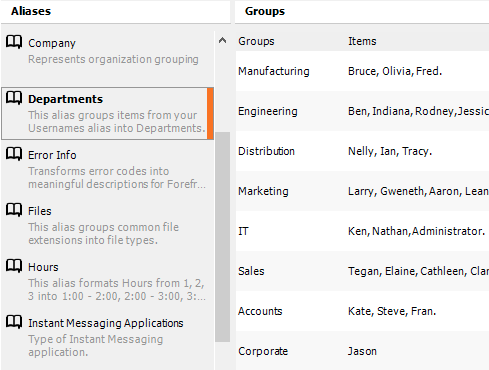Click the scroll up arrow in Aliases list
Image resolution: width=489 pixels, height=370 pixels.
pos(222,41)
